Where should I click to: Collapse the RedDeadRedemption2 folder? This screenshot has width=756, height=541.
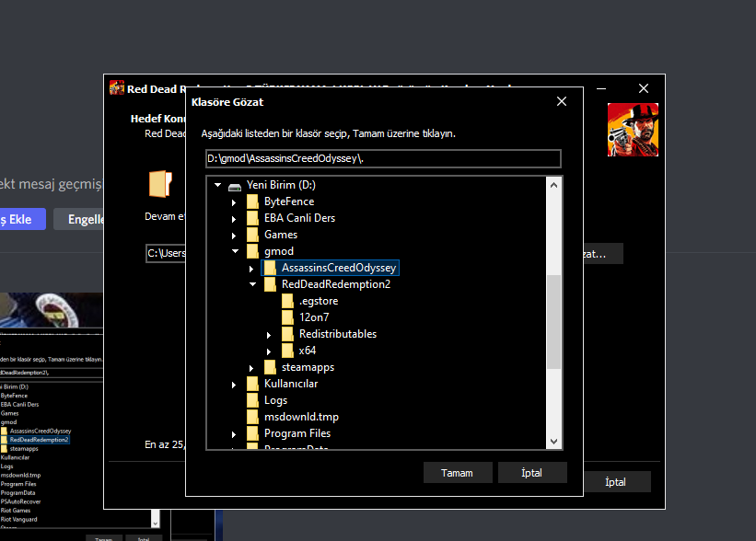point(252,284)
